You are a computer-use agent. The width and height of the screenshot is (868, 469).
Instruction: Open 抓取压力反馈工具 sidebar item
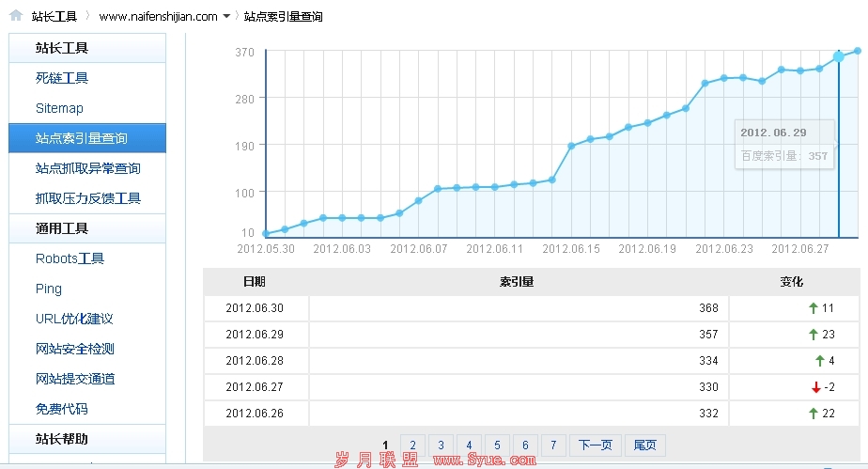point(87,197)
